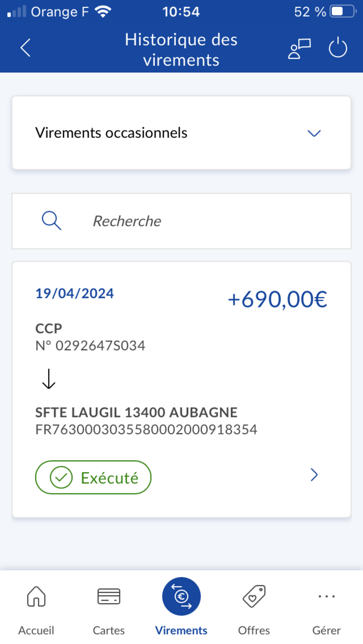
Task: Tap the Virements euro transfer icon
Action: [x=181, y=596]
